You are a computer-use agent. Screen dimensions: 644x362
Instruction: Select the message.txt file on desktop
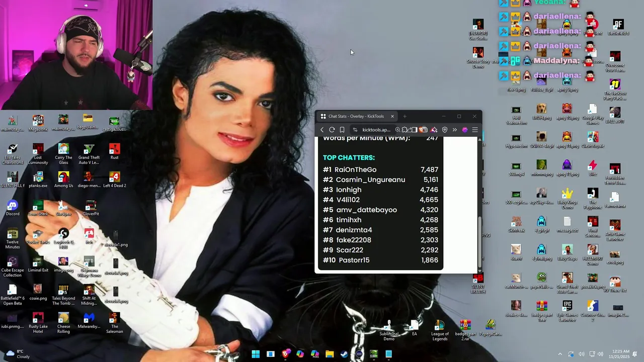567,224
